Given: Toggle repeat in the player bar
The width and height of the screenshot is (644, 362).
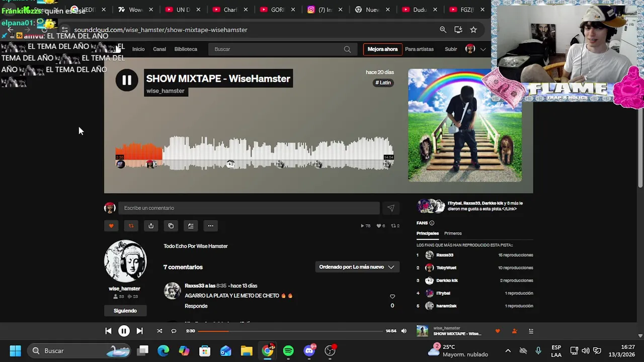Looking at the screenshot, I should [x=174, y=331].
